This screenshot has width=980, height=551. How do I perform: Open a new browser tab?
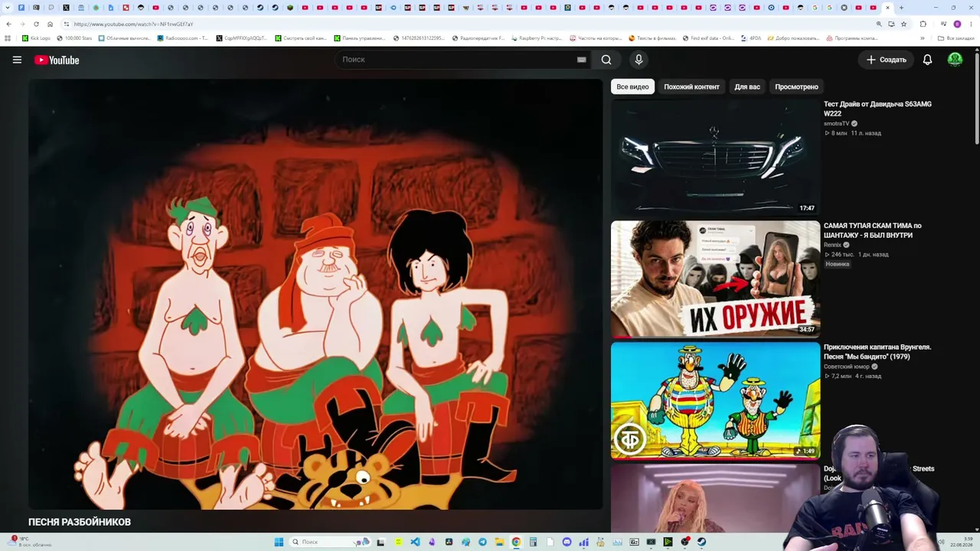point(901,8)
